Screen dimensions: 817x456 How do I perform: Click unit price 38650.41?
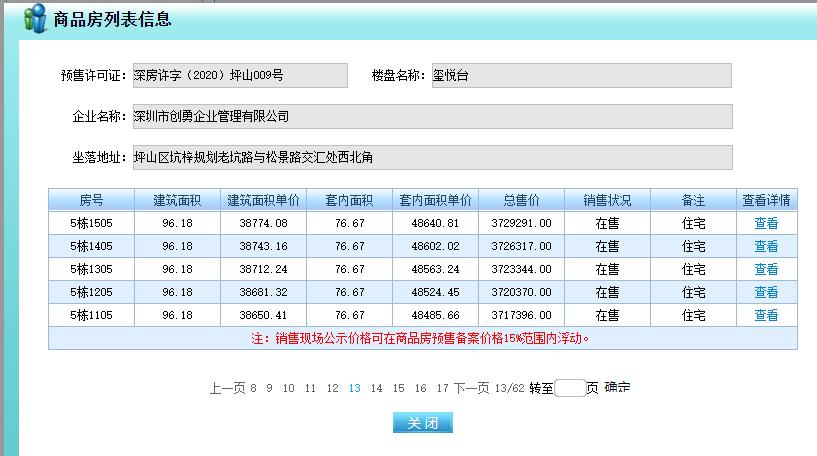(263, 315)
